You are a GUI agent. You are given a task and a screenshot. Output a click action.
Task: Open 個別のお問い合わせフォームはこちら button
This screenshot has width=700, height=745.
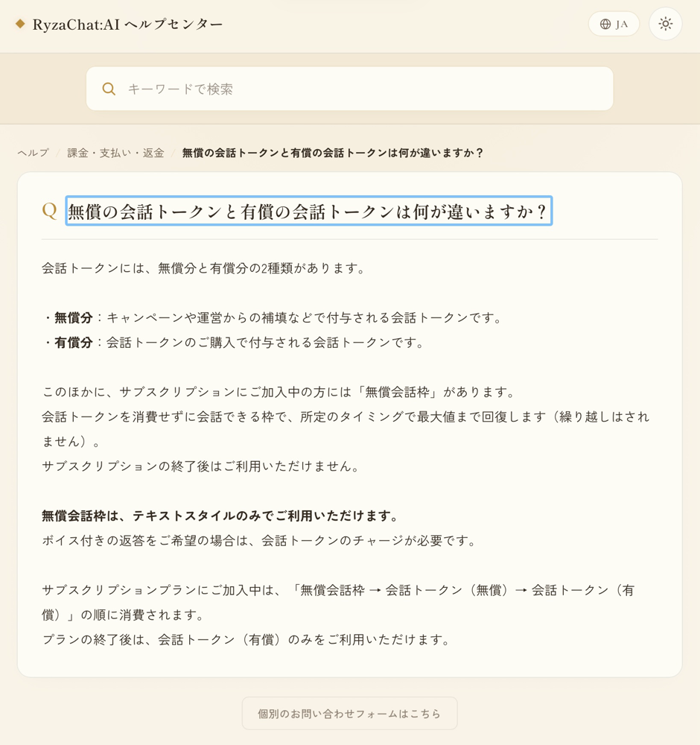pos(349,713)
